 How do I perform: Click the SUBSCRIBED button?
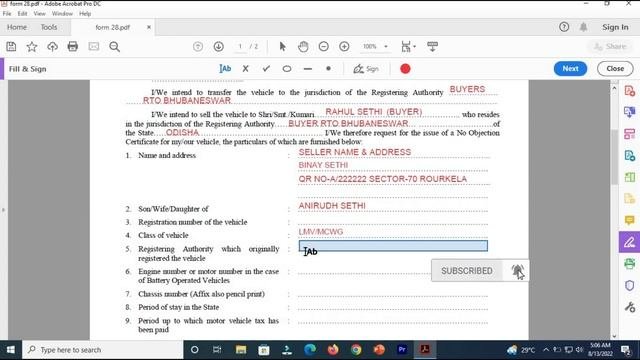click(x=467, y=271)
